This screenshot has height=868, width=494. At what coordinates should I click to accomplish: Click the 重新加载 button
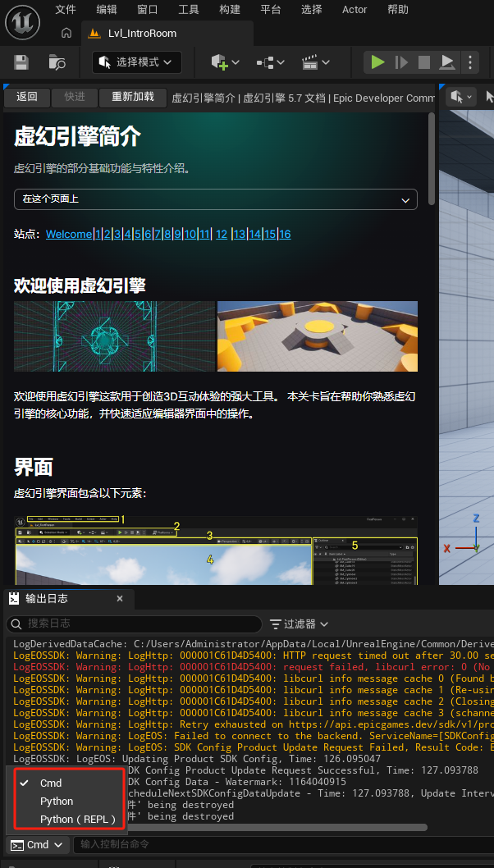[133, 98]
